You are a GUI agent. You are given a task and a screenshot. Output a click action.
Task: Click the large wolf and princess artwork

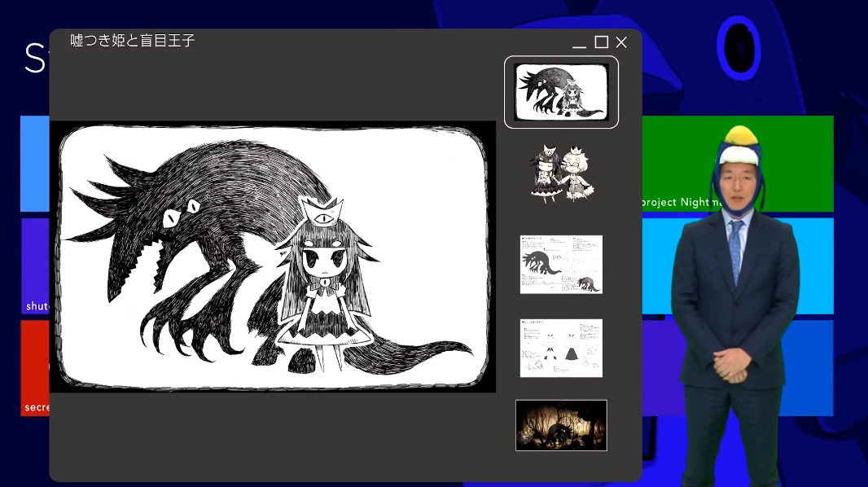[x=273, y=257]
